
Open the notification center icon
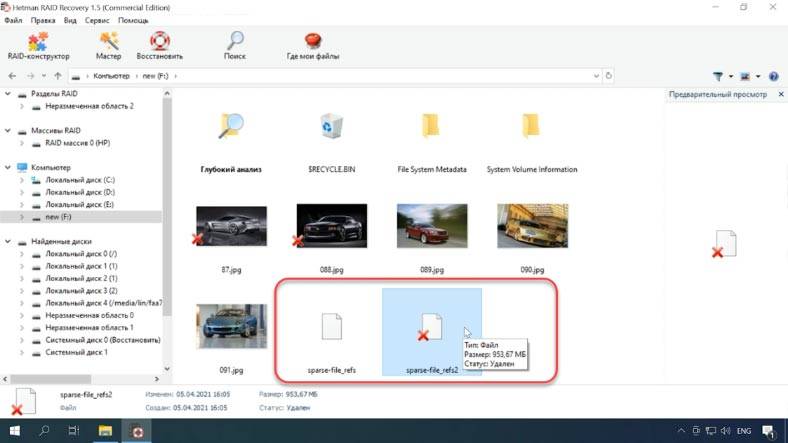tap(768, 431)
